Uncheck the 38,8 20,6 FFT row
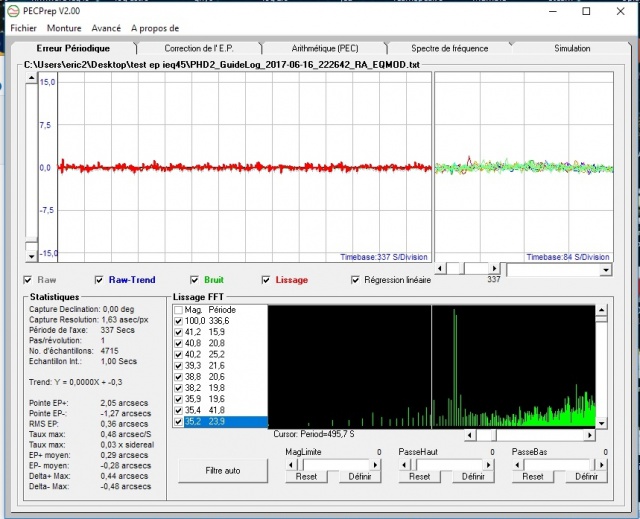 (178, 377)
